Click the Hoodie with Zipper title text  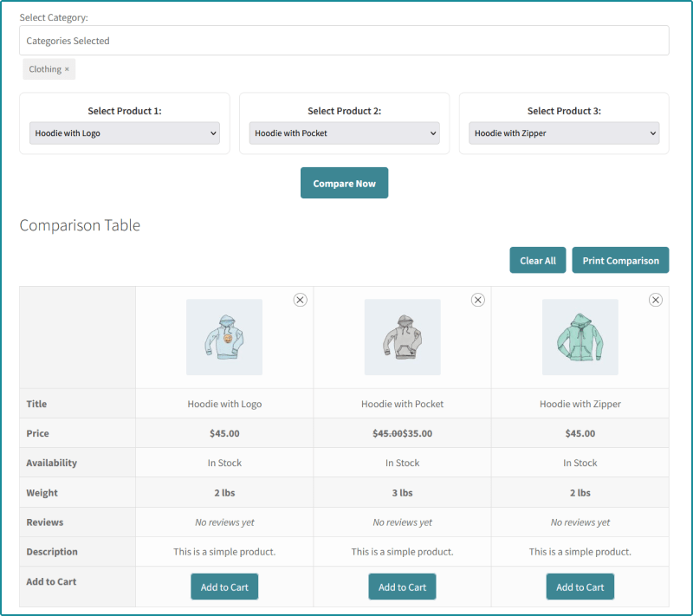580,404
